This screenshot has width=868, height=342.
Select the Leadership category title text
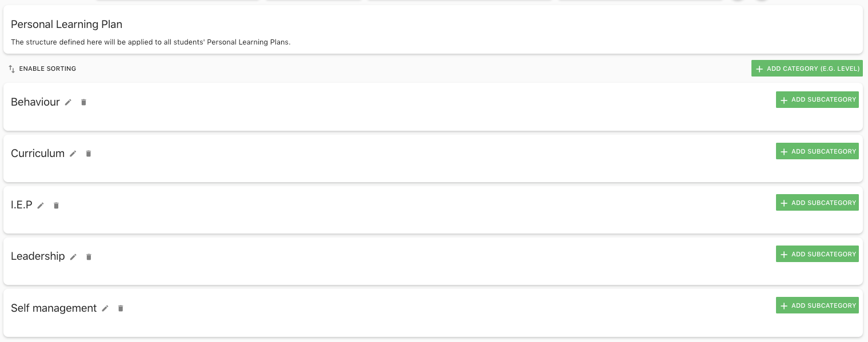38,256
